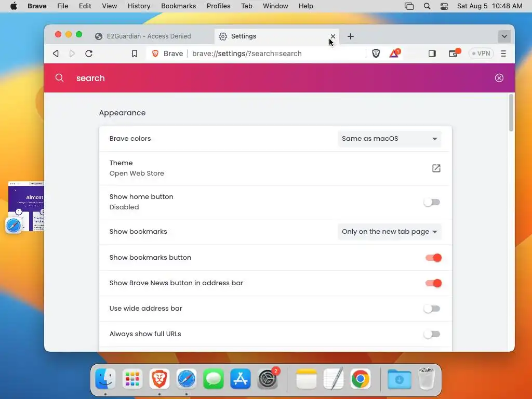Open the Brave colors dropdown
The height and width of the screenshot is (399, 532).
(390, 139)
